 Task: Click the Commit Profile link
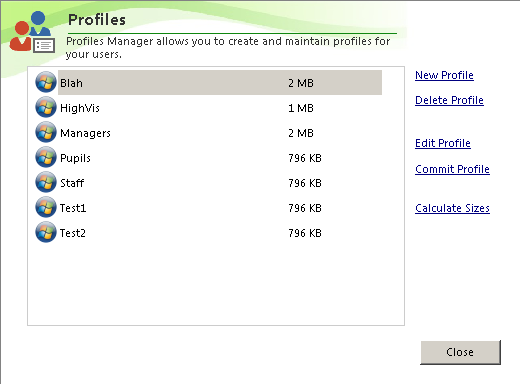(x=452, y=169)
